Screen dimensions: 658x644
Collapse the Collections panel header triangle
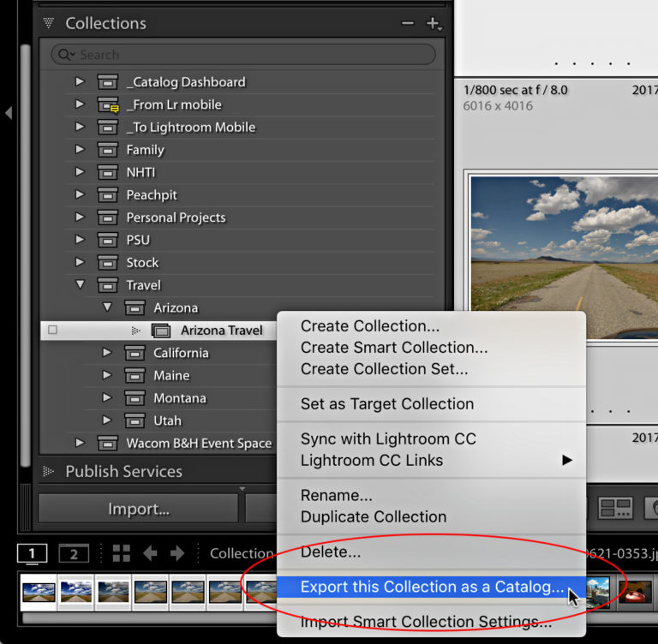[49, 23]
